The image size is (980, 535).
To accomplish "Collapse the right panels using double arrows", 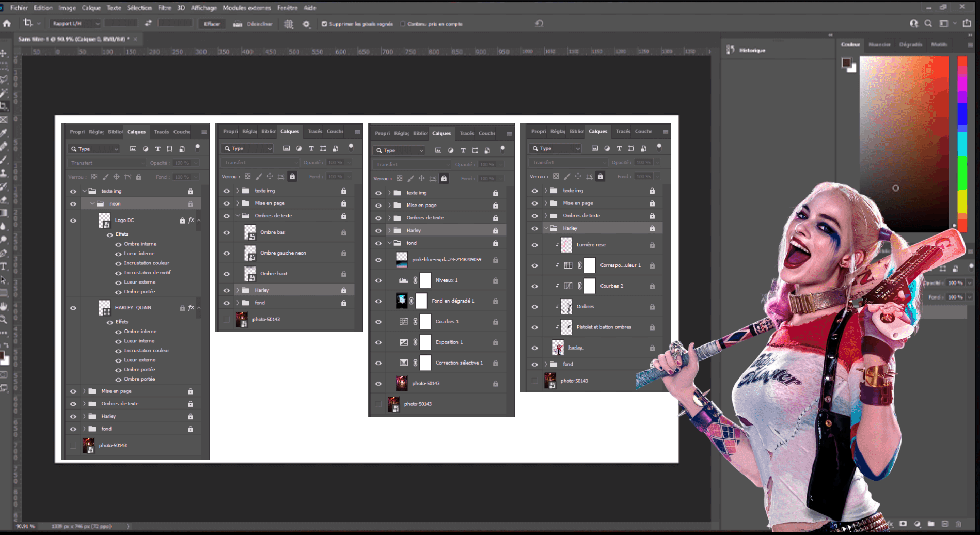I will tap(970, 35).
